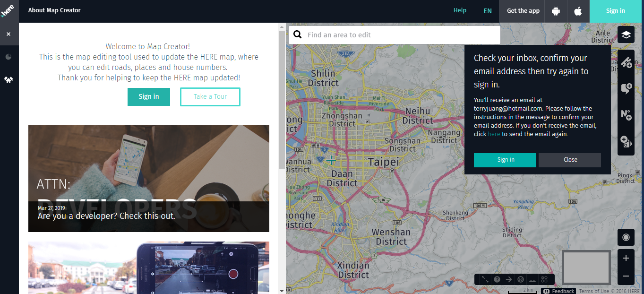
Task: Click 'Are you a developer? Check this out.'
Action: (106, 216)
